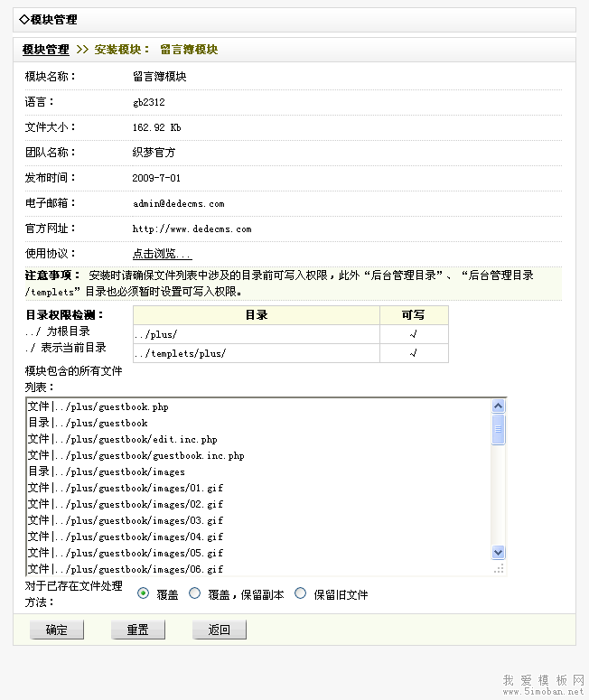Choose the 覆盖,保留副本 radio option
This screenshot has height=700, width=589.
coord(194,593)
